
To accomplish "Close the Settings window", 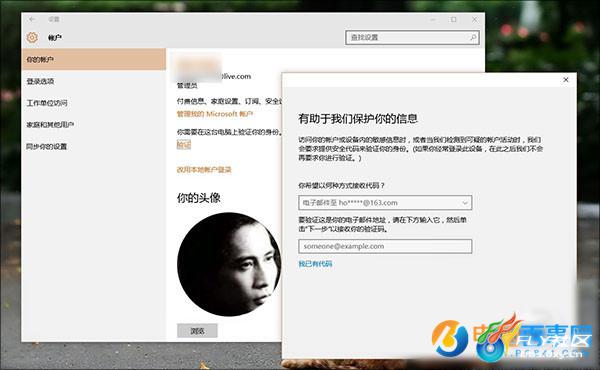I will [x=474, y=19].
